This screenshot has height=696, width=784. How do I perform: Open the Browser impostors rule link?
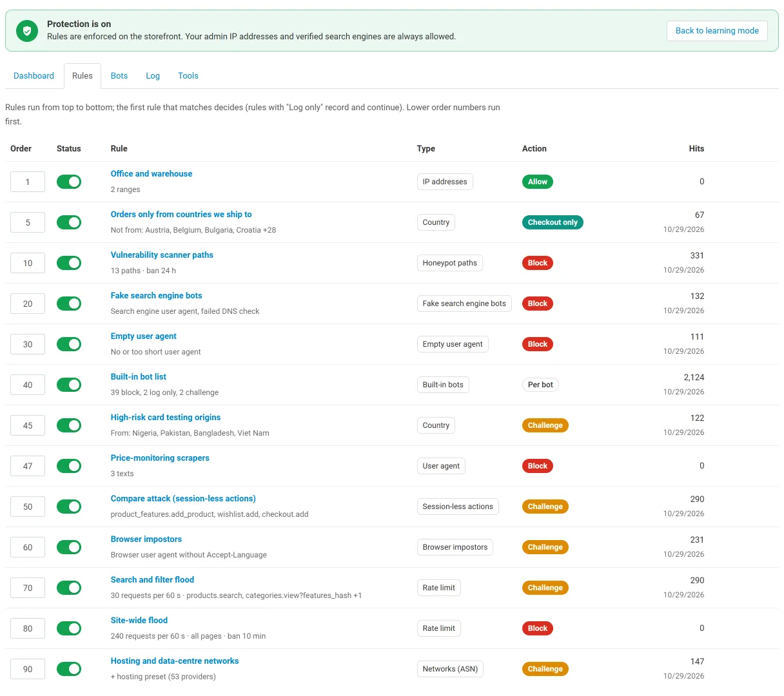(146, 539)
